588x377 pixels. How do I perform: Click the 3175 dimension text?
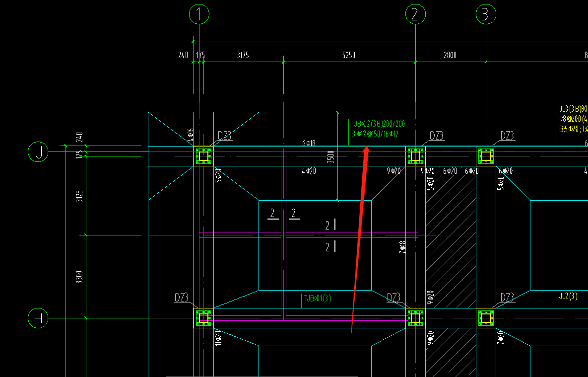243,55
